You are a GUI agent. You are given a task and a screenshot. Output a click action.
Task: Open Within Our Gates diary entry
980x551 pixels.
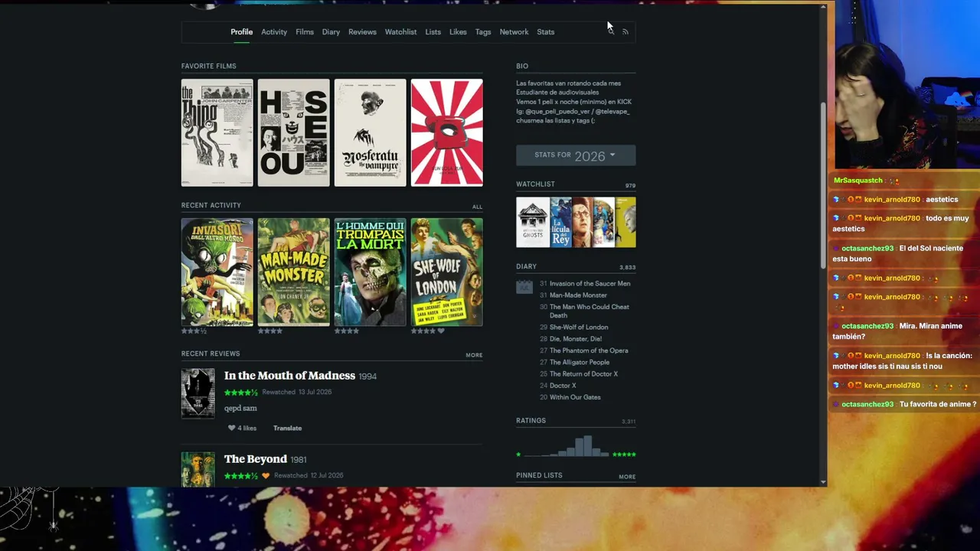click(575, 398)
